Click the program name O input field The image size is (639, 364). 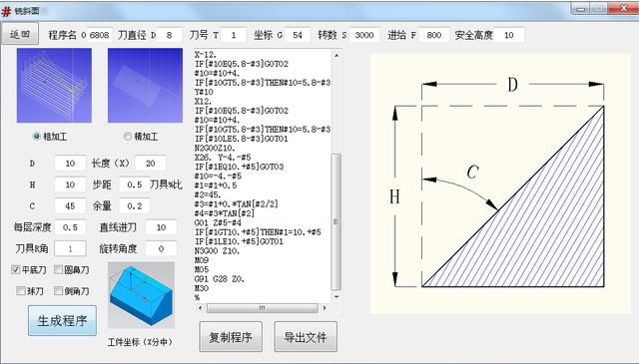tap(100, 35)
